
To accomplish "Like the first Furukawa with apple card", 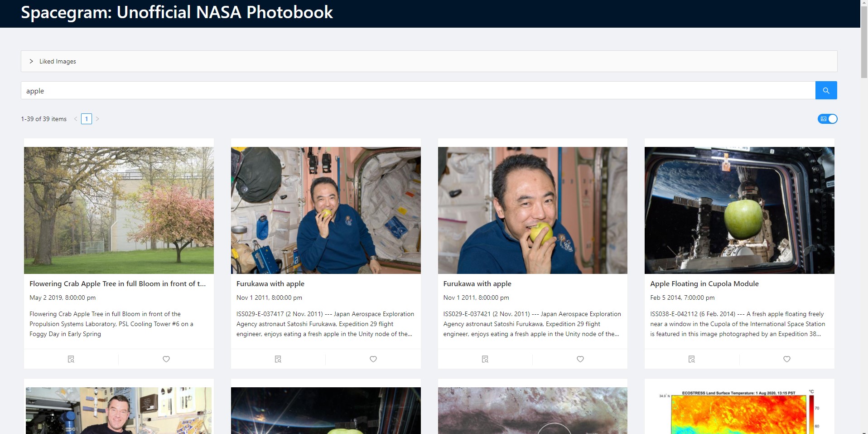I will [373, 359].
